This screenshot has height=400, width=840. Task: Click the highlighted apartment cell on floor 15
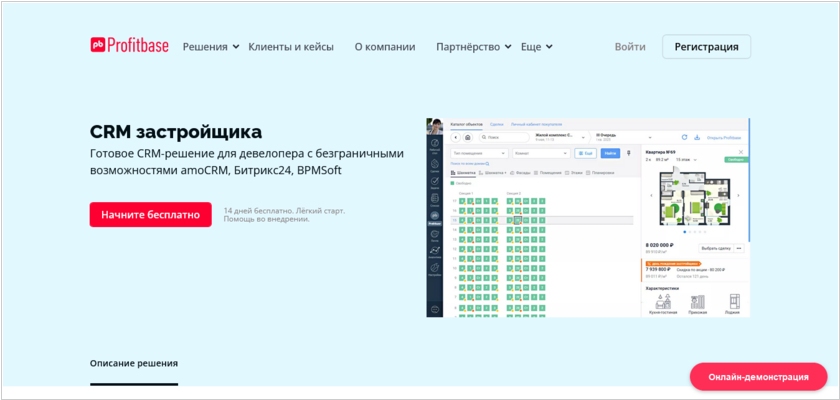coord(518,220)
